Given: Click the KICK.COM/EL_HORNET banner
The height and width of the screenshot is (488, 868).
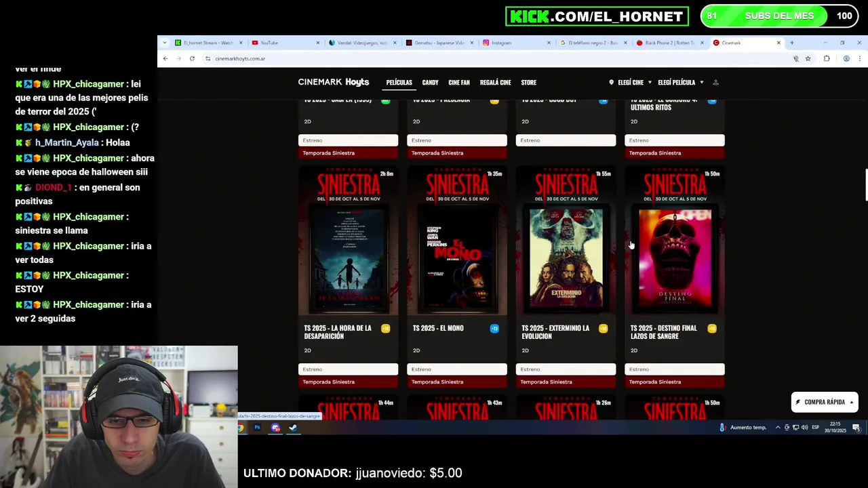Looking at the screenshot, I should pos(597,16).
